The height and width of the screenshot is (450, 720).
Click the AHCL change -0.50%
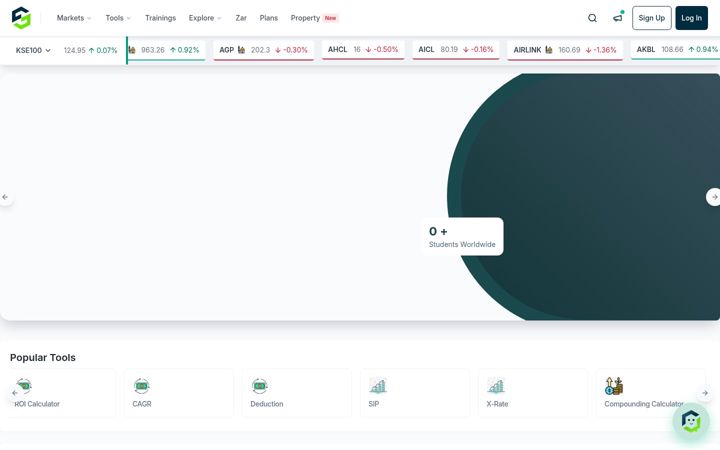point(382,49)
